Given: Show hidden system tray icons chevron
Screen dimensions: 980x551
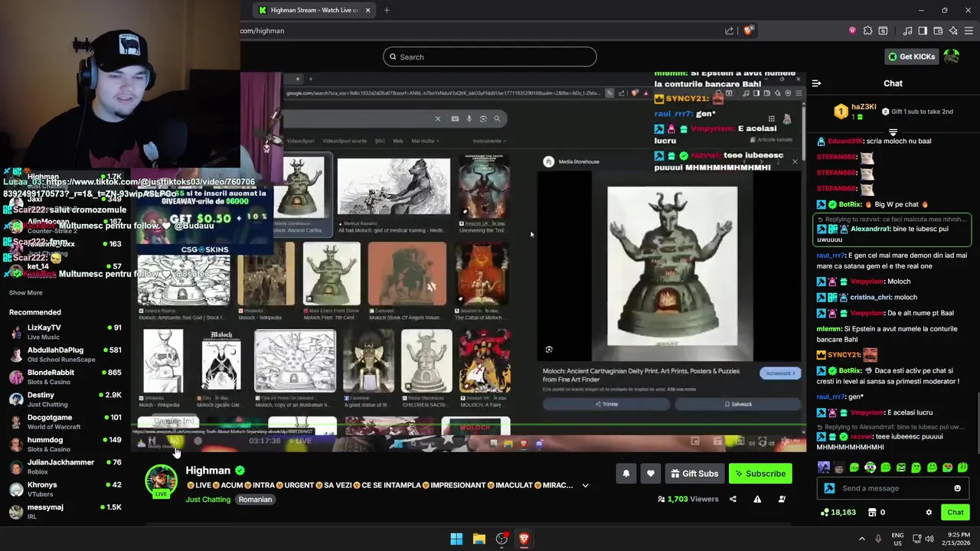Looking at the screenshot, I should pos(861,539).
